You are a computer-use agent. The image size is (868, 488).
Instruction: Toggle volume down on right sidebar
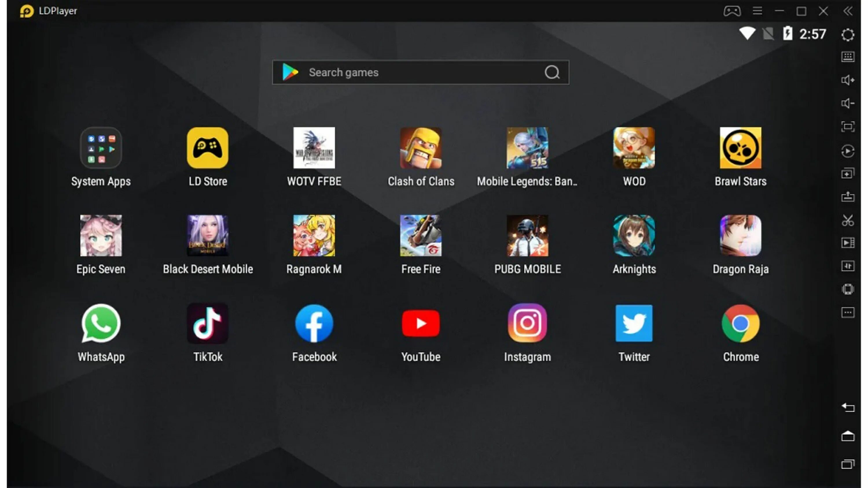pyautogui.click(x=848, y=103)
